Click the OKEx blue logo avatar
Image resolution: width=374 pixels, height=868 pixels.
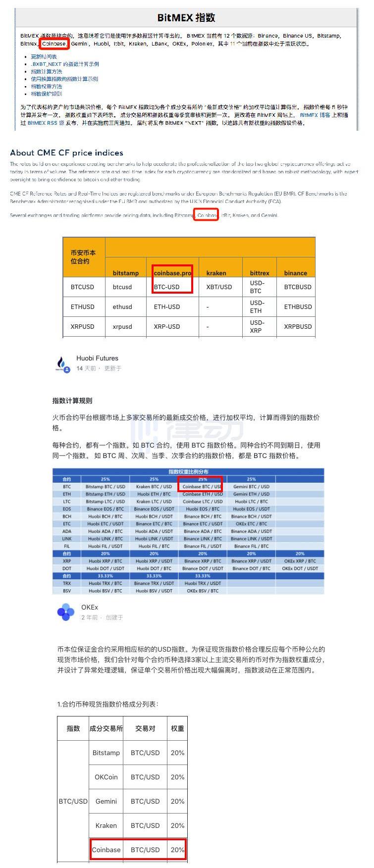(x=65, y=612)
